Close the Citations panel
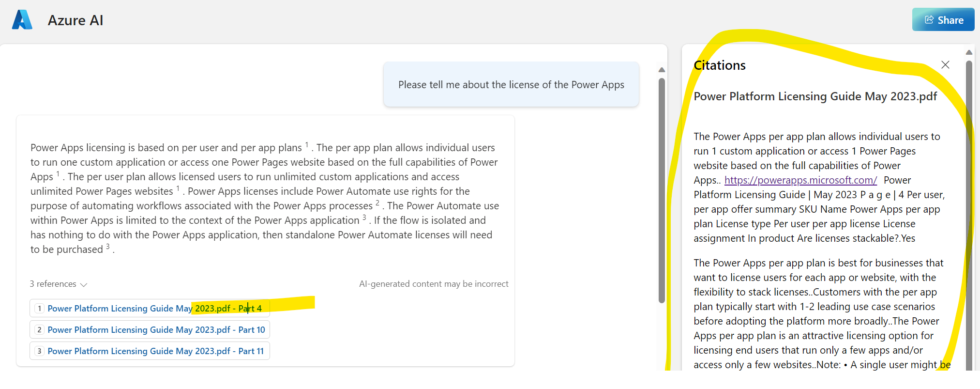Image resolution: width=980 pixels, height=389 pixels. 945,65
